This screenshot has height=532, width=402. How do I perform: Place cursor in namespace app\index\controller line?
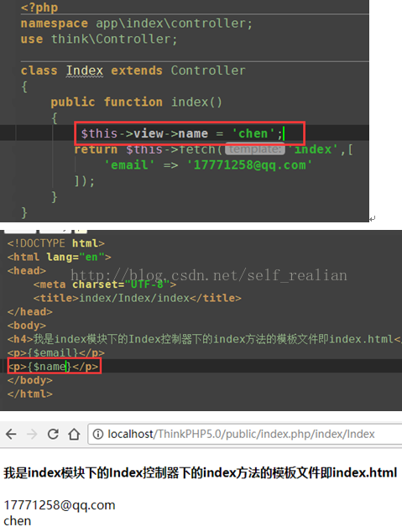tap(137, 23)
